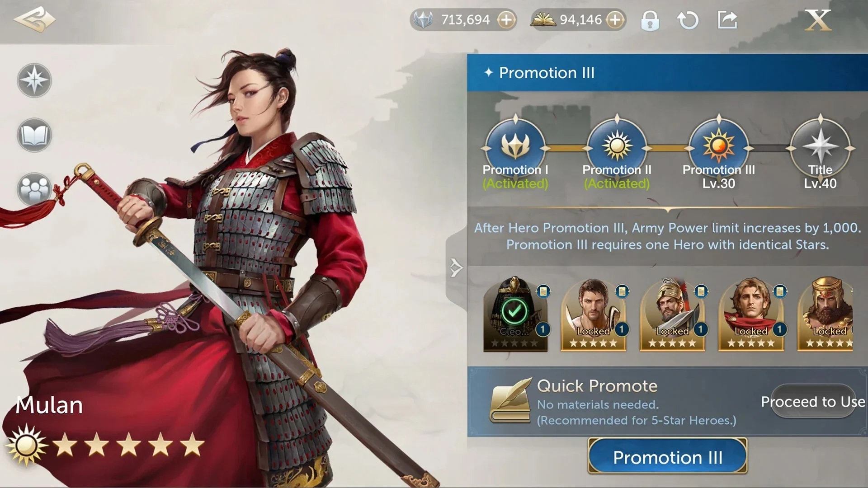
Task: Add more book resource with plus
Action: coord(615,20)
